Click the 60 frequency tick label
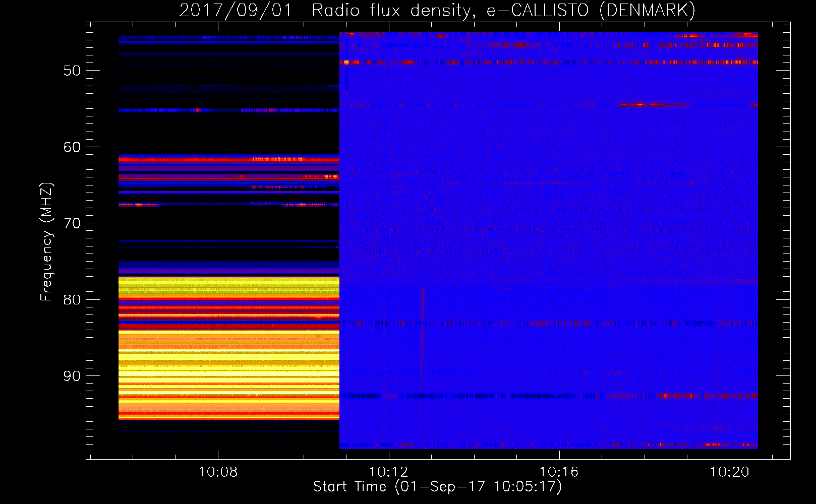The height and width of the screenshot is (504, 816). coord(72,147)
